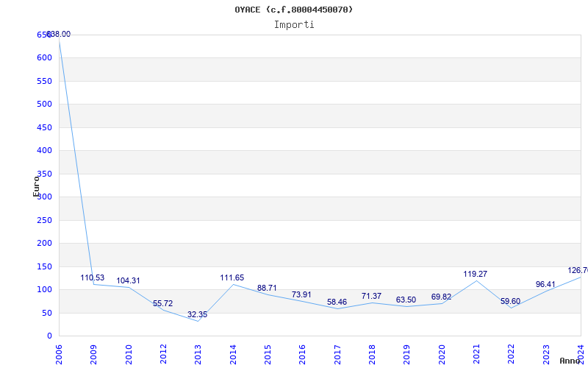Viewport: 588px width, 368px height.
Task: Click the 50 y-axis tick label
Action: [46, 314]
